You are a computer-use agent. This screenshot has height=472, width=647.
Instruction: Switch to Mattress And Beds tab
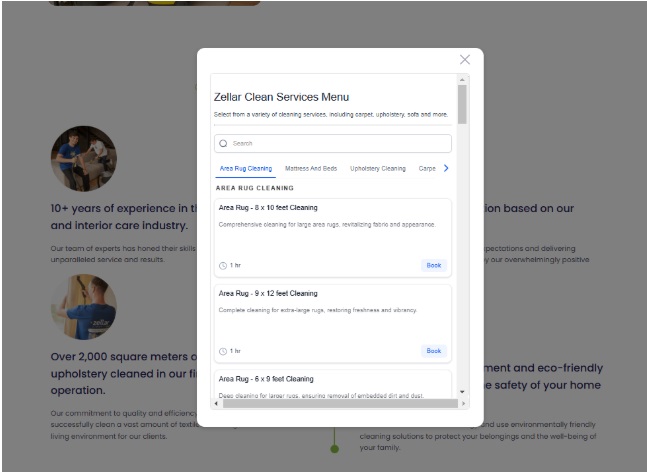[x=311, y=168]
